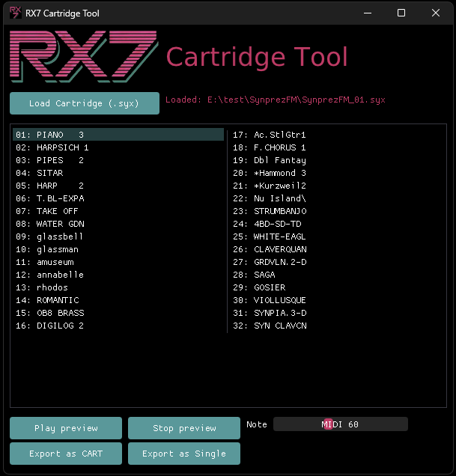Click the Load Cartridge (.syx) button
456x476 pixels.
[85, 103]
